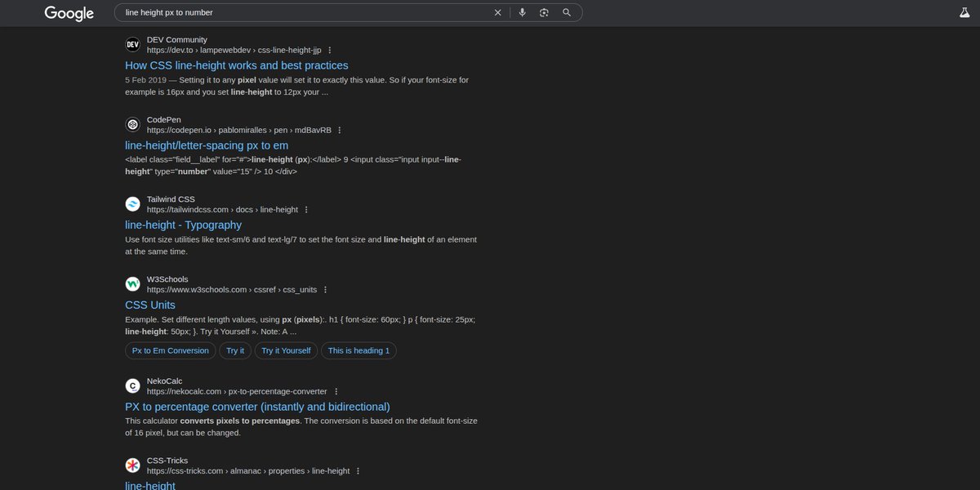Image resolution: width=980 pixels, height=490 pixels.
Task: Open more options for Tailwind CSS result
Action: pos(306,210)
